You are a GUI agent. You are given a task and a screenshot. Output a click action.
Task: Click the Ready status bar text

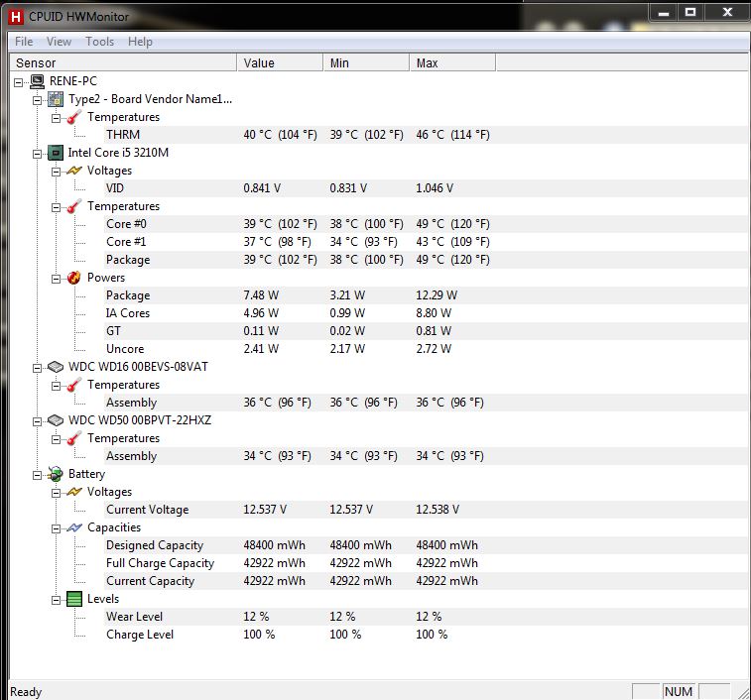pos(26,692)
